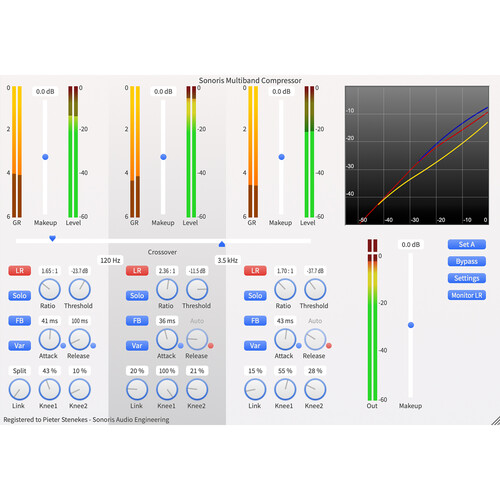Image resolution: width=500 pixels, height=500 pixels.
Task: Toggle the blue dot beside low band Release
Action: point(93,346)
